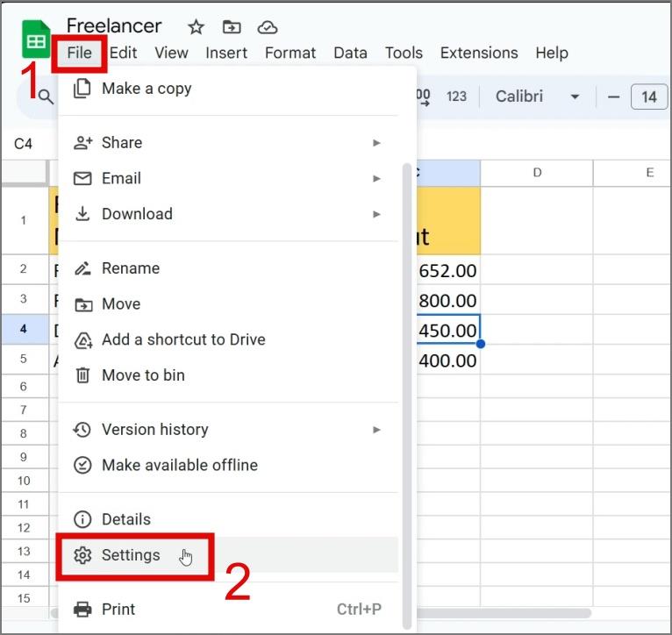Choose Rename from the File menu
672x635 pixels.
click(x=228, y=268)
